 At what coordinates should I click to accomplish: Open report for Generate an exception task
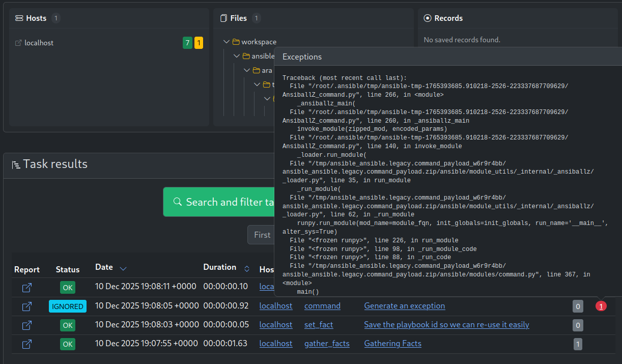pos(27,306)
